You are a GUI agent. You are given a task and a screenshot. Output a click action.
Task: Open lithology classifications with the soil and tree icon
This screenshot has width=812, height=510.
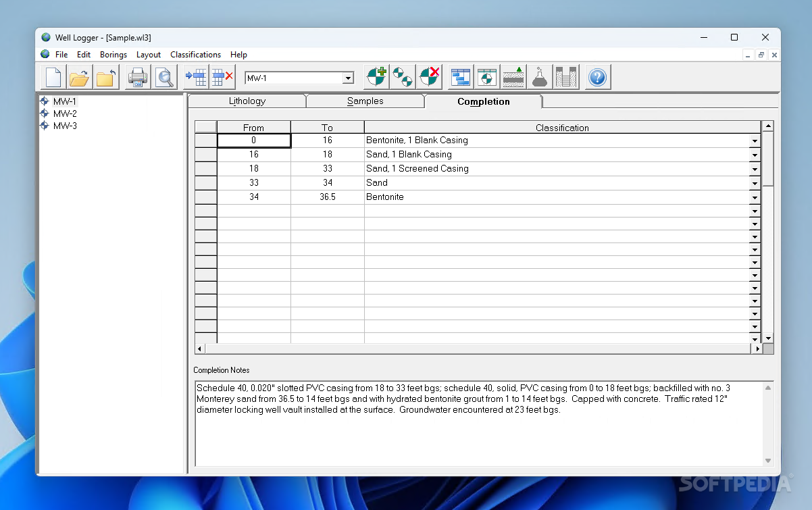[513, 78]
